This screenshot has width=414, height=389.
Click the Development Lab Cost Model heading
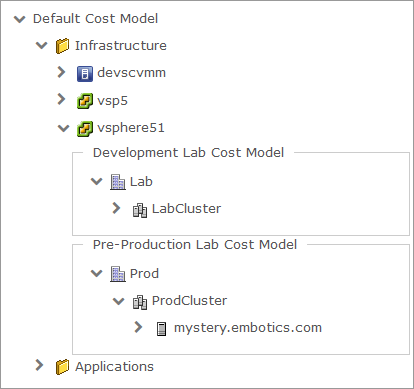tap(188, 153)
